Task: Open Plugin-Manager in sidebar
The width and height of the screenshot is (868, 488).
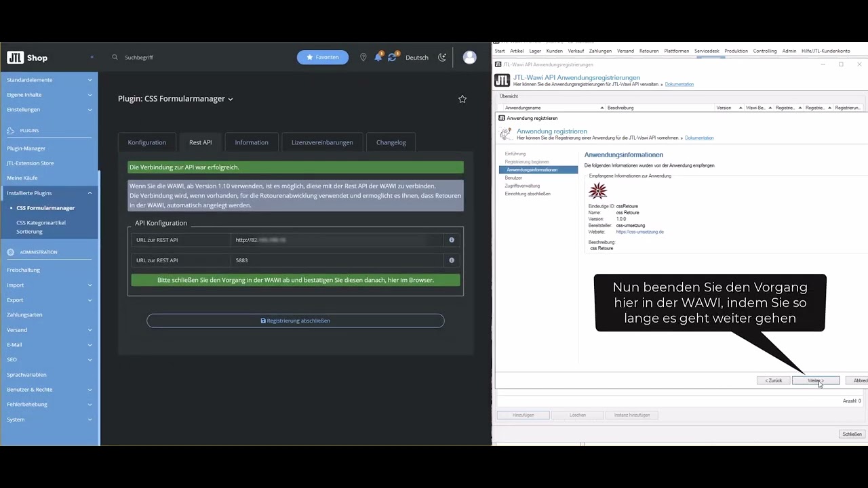Action: coord(26,148)
